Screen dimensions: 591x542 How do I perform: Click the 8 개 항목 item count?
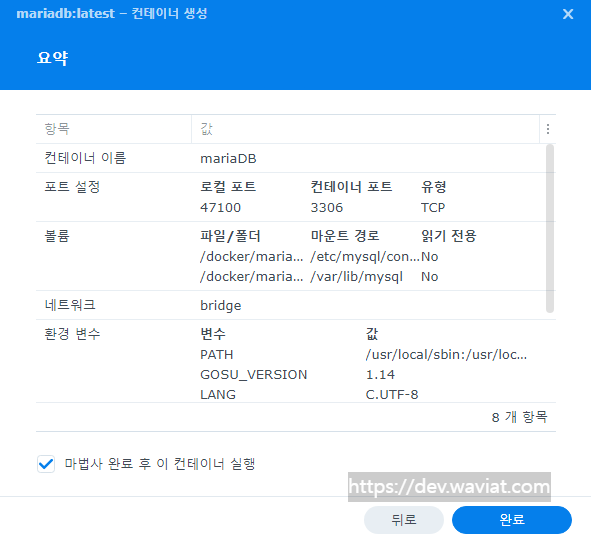[x=519, y=417]
